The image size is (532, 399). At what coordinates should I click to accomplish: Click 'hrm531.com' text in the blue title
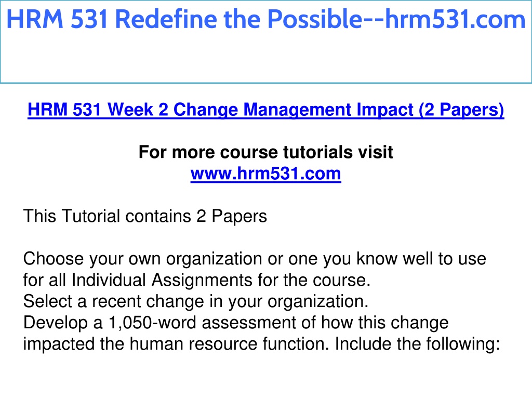click(x=455, y=19)
